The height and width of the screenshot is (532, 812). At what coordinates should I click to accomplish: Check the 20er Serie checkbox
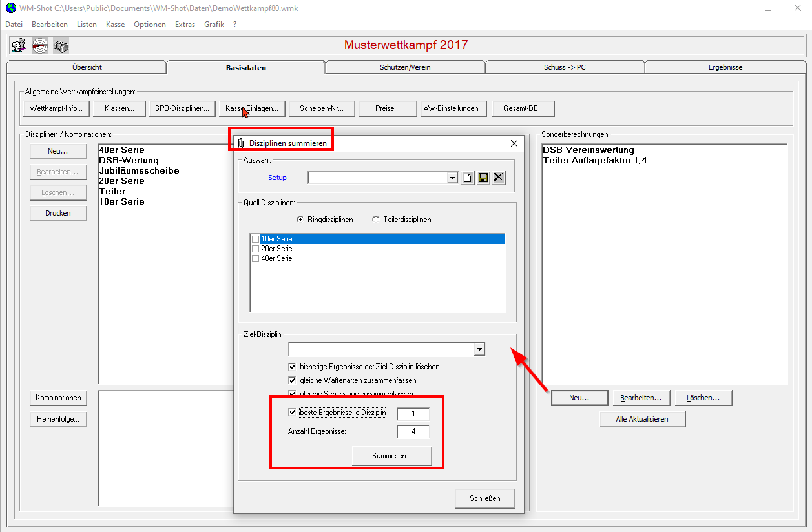(x=256, y=249)
